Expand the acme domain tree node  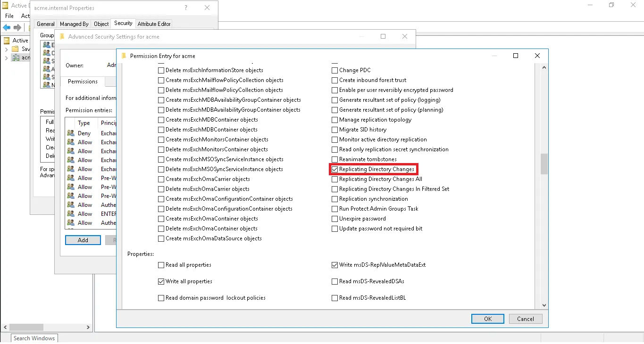click(x=6, y=57)
